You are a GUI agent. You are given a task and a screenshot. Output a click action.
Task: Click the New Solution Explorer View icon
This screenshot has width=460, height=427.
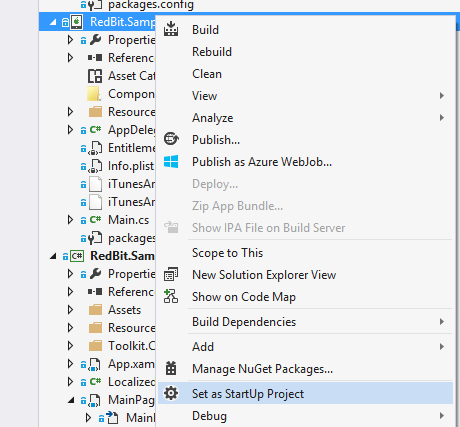click(171, 275)
